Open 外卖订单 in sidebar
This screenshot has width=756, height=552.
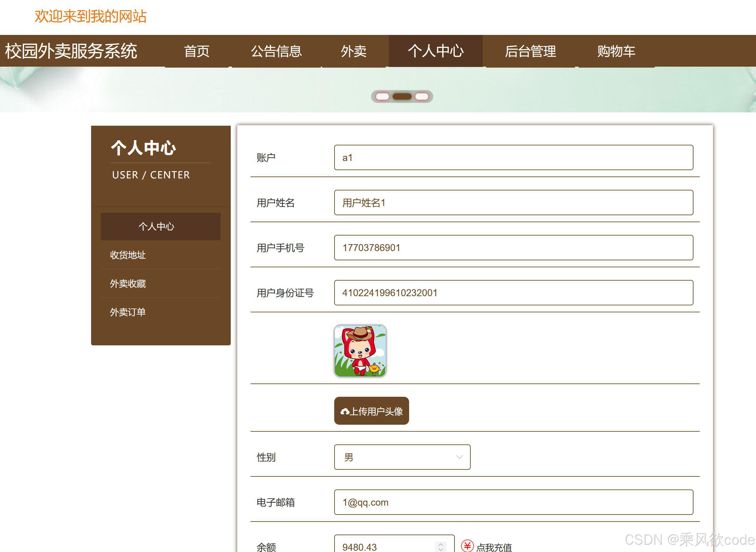[x=128, y=312]
